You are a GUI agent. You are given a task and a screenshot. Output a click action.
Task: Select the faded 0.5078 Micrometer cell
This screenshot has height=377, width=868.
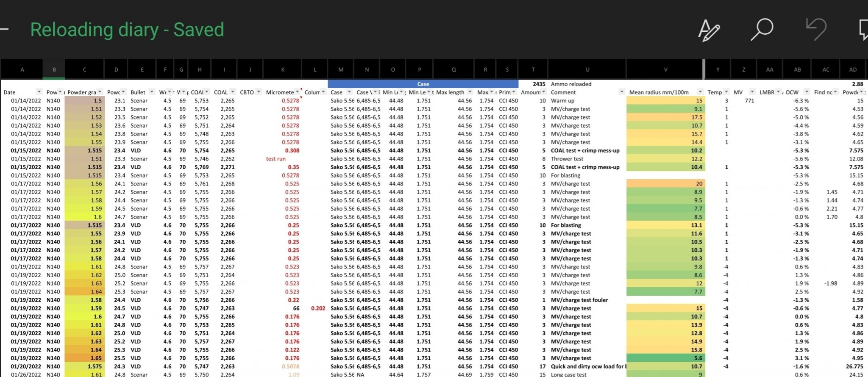coord(283,366)
